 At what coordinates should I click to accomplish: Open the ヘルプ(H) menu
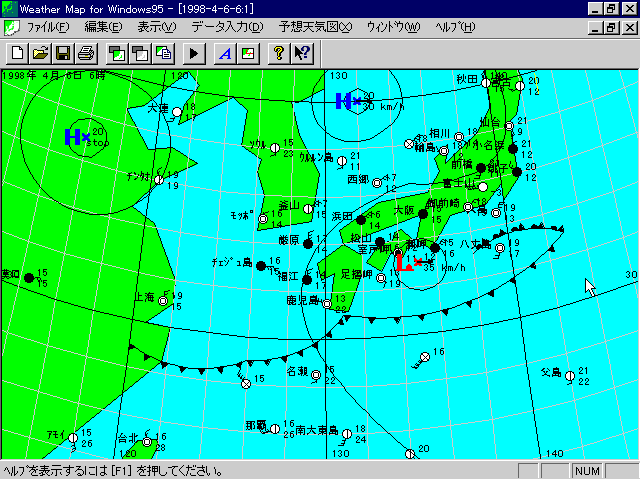pyautogui.click(x=455, y=27)
